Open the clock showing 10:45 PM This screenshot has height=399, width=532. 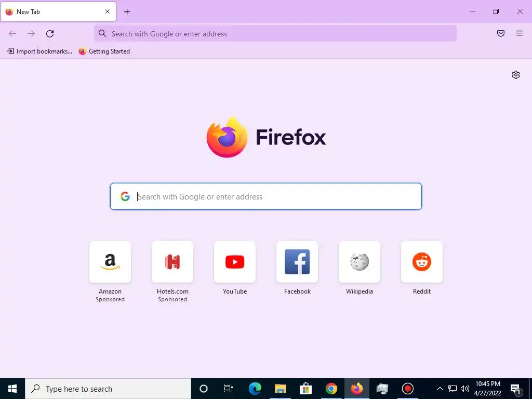(487, 389)
